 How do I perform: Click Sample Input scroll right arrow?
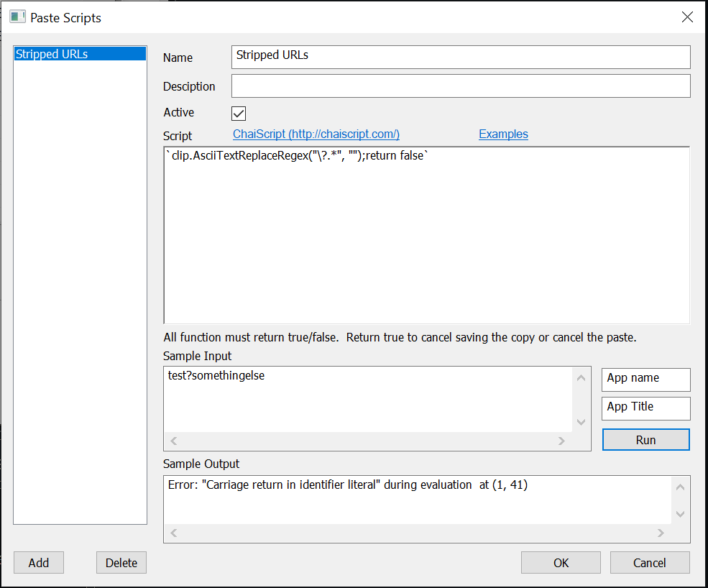tap(561, 441)
